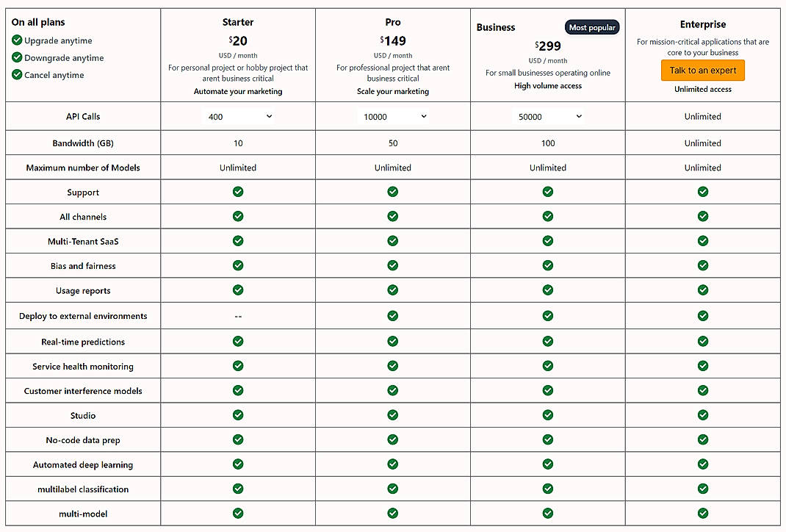Click the Support checkmark in Starter column
This screenshot has width=786, height=532.
pos(238,192)
